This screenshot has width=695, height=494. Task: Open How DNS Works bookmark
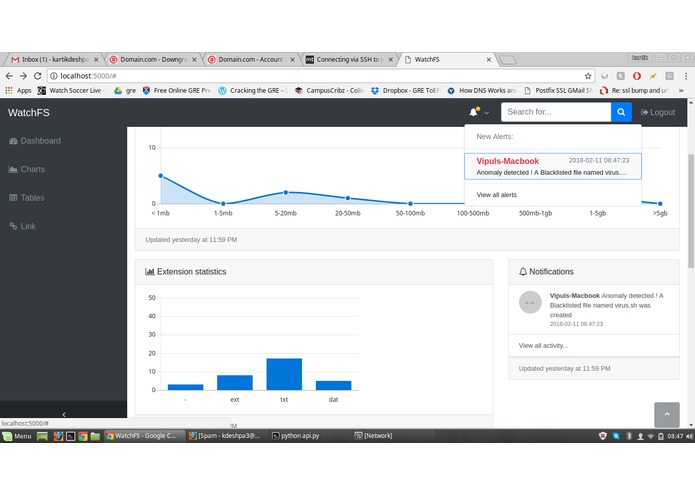click(x=481, y=90)
